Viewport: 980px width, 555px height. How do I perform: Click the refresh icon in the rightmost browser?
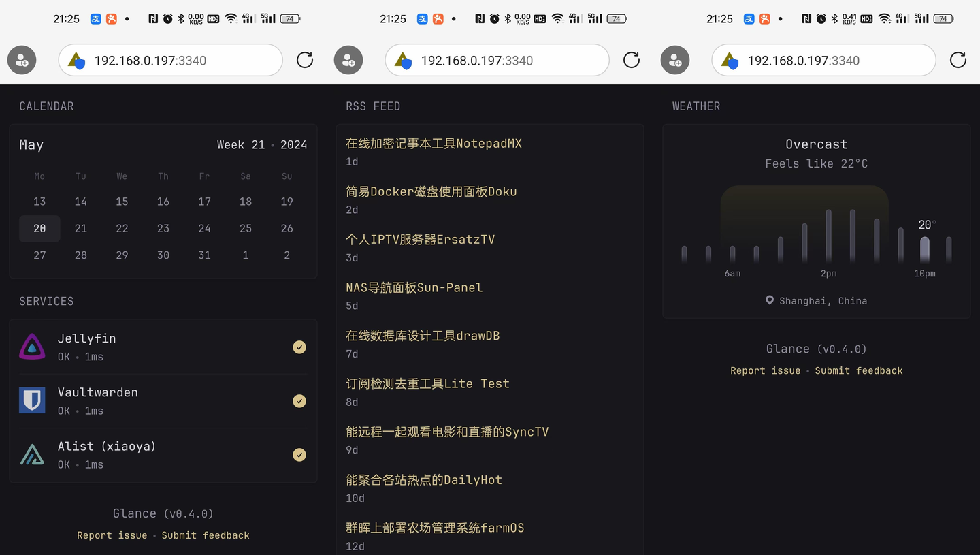tap(958, 60)
